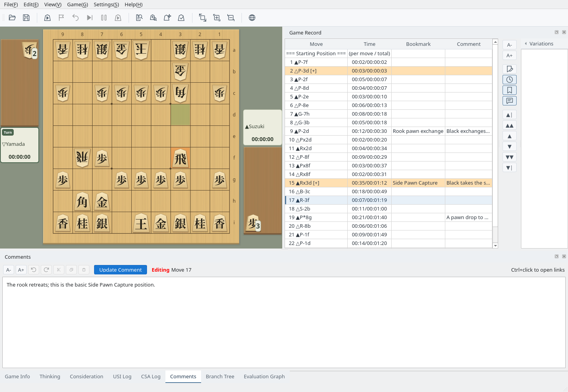The height and width of the screenshot is (392, 568).
Task: Collapse the Variations panel arrow
Action: pyautogui.click(x=526, y=44)
